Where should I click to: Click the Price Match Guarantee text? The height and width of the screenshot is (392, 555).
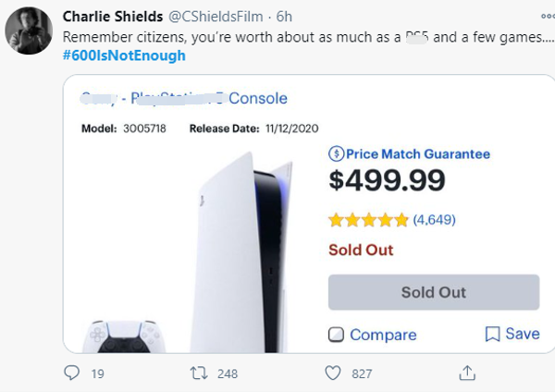418,154
